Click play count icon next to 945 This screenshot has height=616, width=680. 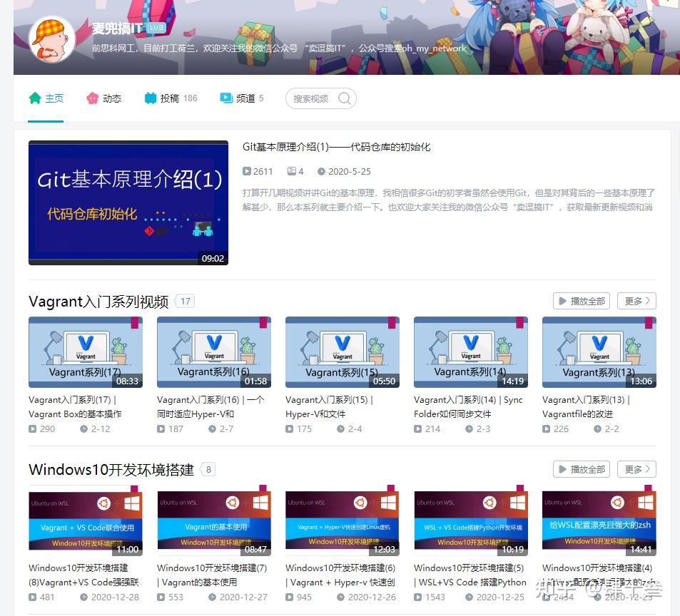289,597
